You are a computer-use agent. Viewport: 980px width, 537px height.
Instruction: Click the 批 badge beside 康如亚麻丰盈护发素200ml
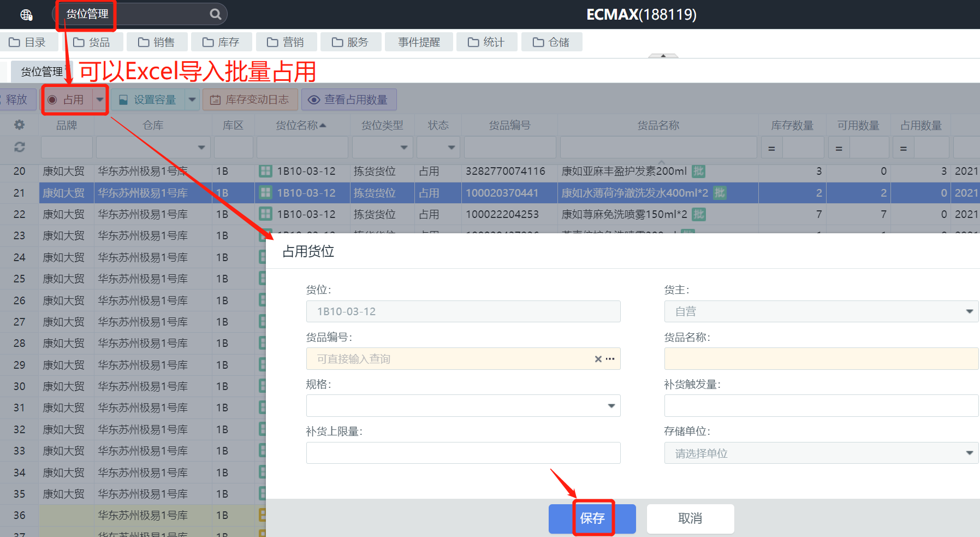click(x=698, y=171)
